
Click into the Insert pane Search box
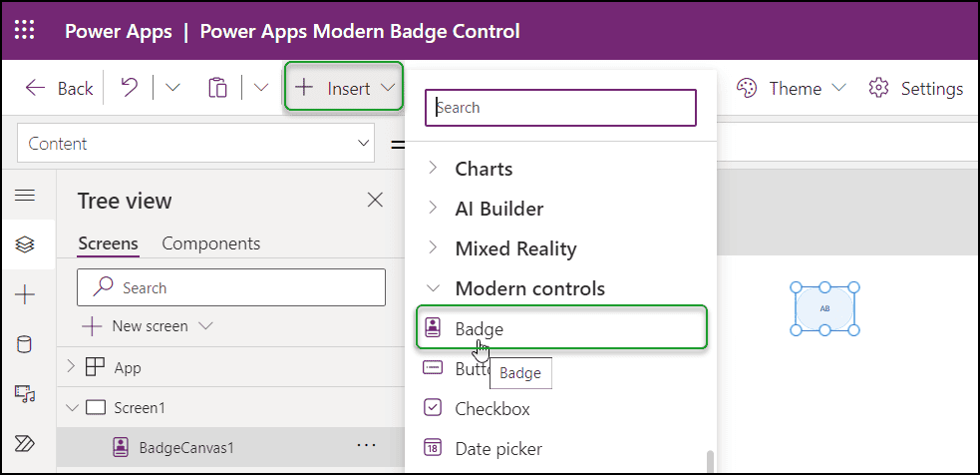(x=560, y=108)
